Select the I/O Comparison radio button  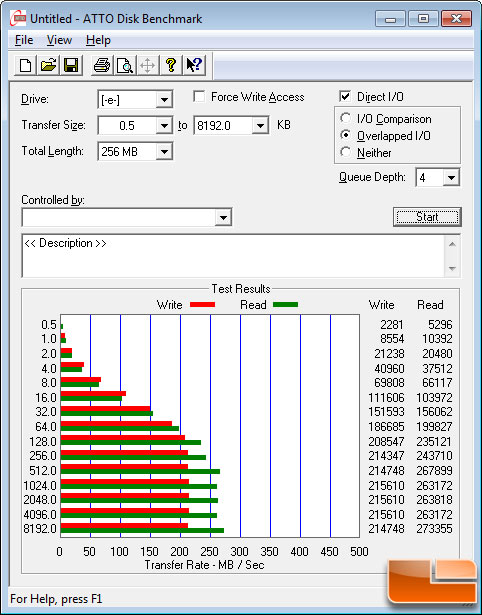(x=346, y=118)
